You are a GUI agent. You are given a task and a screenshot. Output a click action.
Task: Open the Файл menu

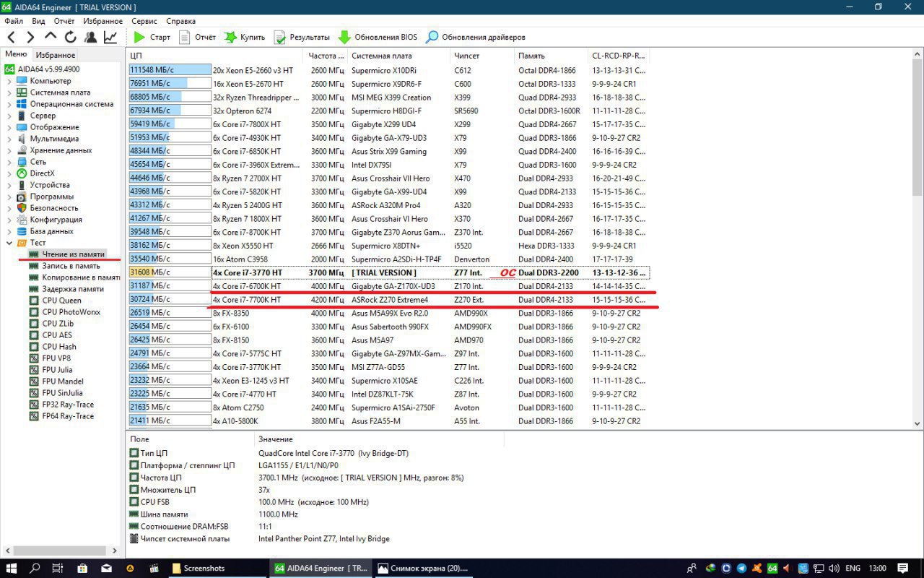point(14,21)
